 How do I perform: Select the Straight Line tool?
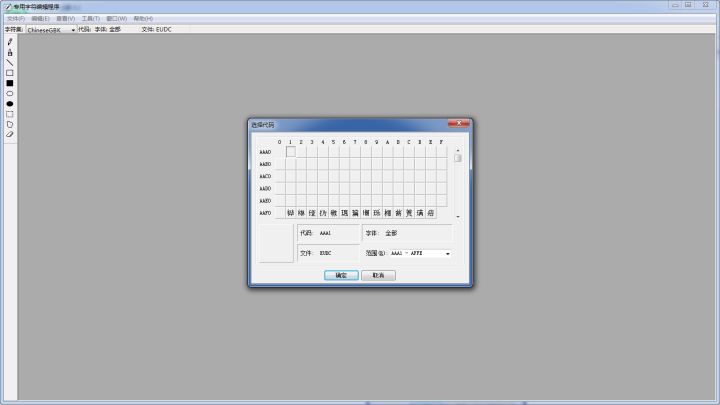pyautogui.click(x=10, y=62)
